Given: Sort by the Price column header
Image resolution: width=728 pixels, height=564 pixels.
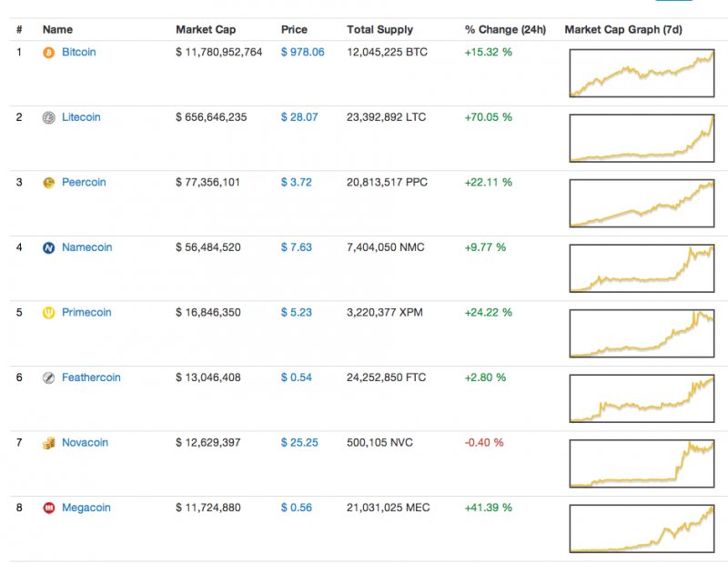Looking at the screenshot, I should point(294,30).
